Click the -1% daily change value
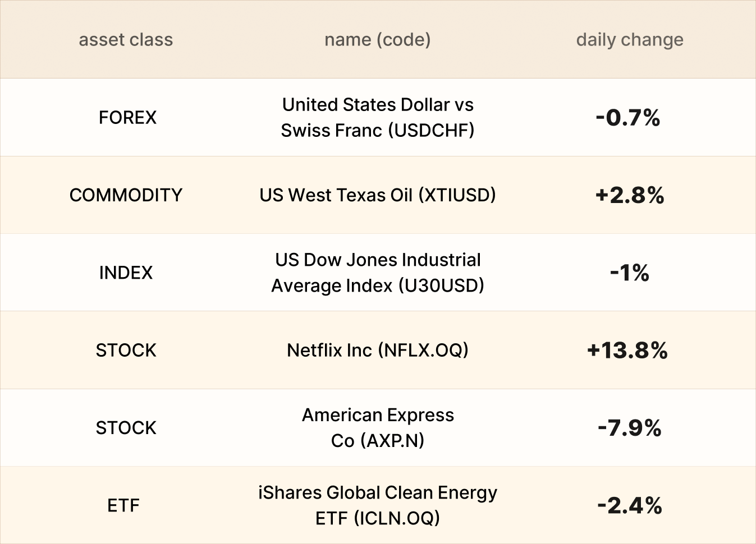Screen dimensions: 756x544 629,273
